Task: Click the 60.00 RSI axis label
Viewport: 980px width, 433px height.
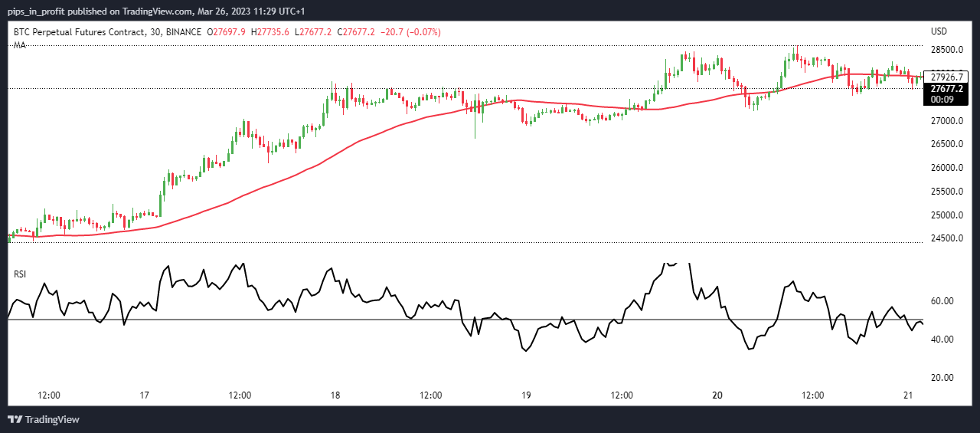Action: click(x=942, y=301)
